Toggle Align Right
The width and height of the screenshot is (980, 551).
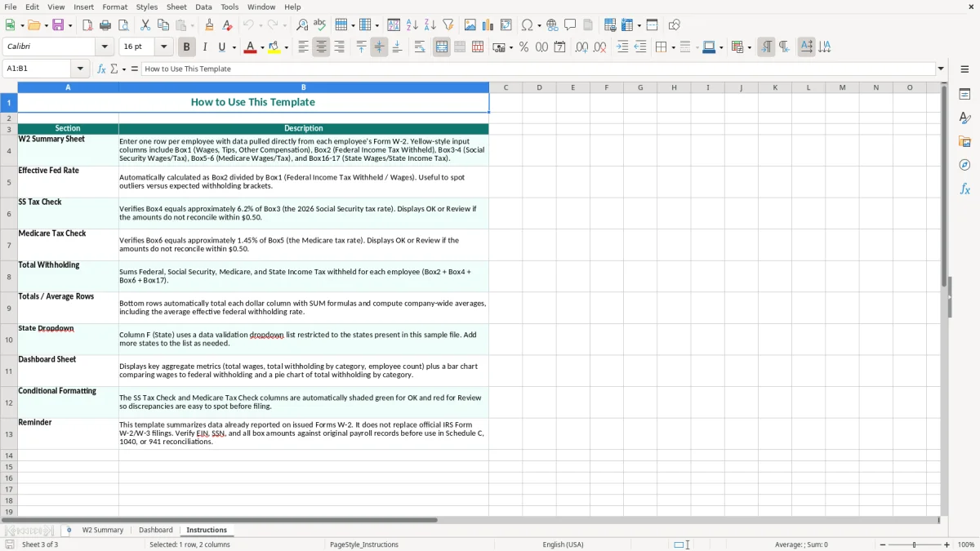click(x=339, y=47)
